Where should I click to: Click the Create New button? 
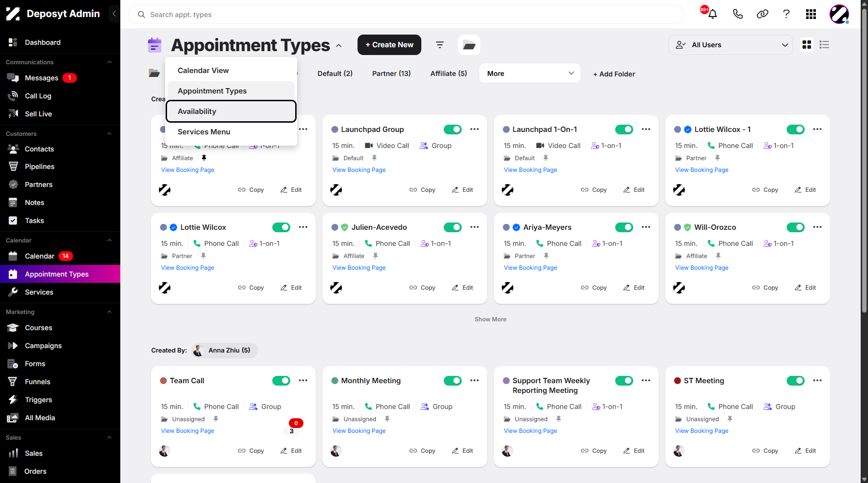pos(389,45)
